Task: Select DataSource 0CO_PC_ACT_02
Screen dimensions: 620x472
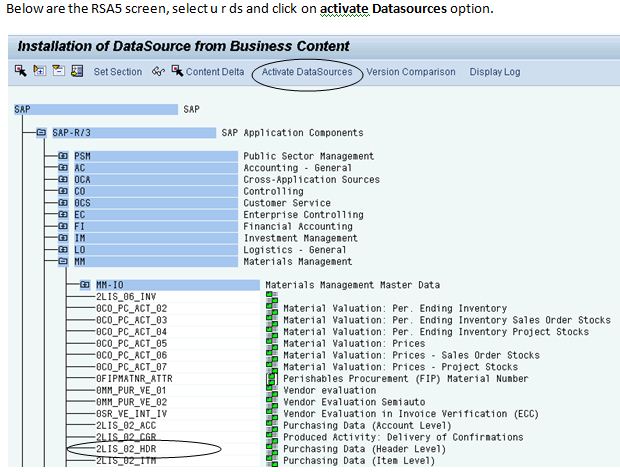Action: tap(132, 308)
